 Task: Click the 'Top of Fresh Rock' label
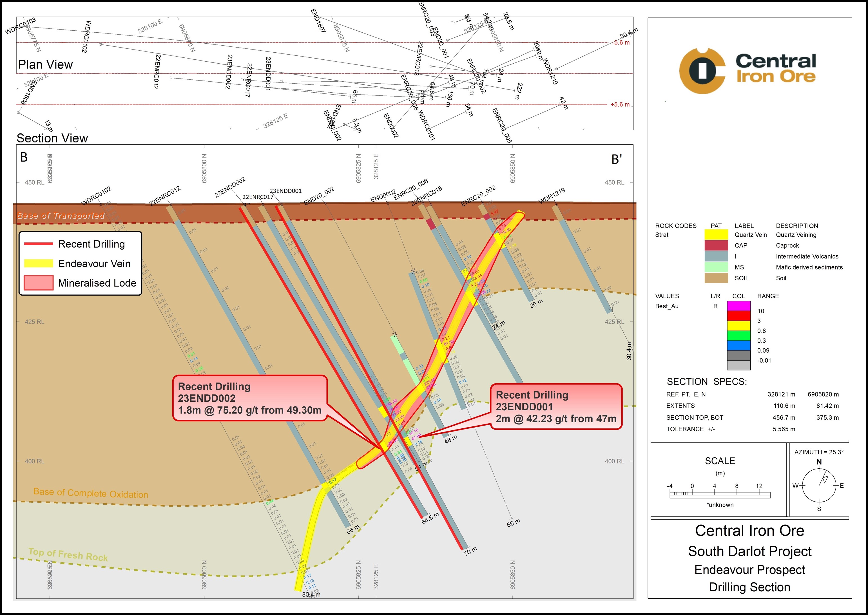point(68,555)
